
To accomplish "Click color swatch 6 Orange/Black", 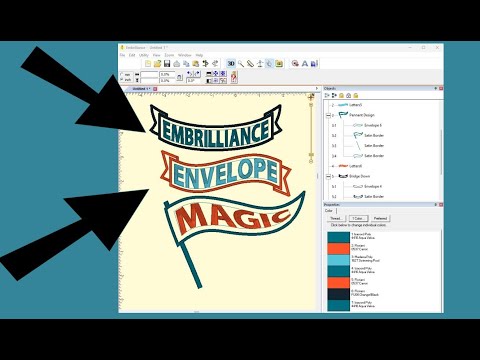I will click(339, 294).
